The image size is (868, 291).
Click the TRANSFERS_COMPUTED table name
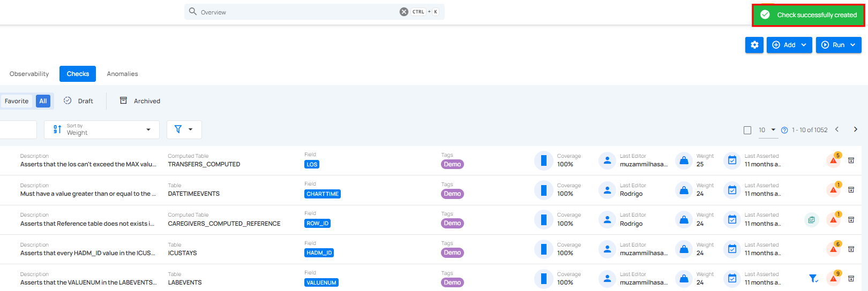(x=204, y=164)
